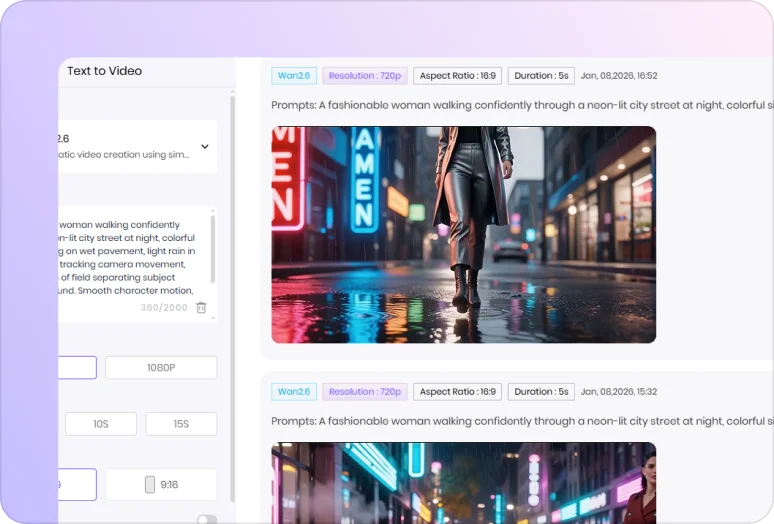Screen dimensions: 774x524
Task: Open the Text to Video tab
Action: click(x=104, y=71)
